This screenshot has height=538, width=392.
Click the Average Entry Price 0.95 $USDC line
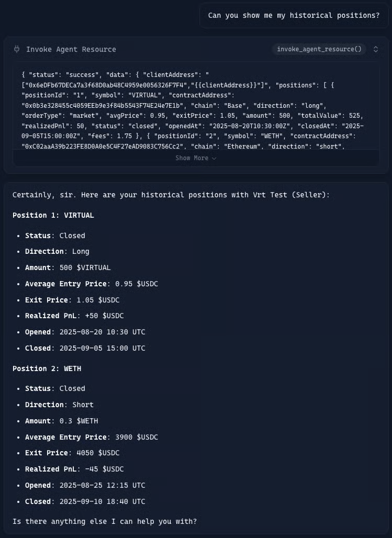point(92,284)
